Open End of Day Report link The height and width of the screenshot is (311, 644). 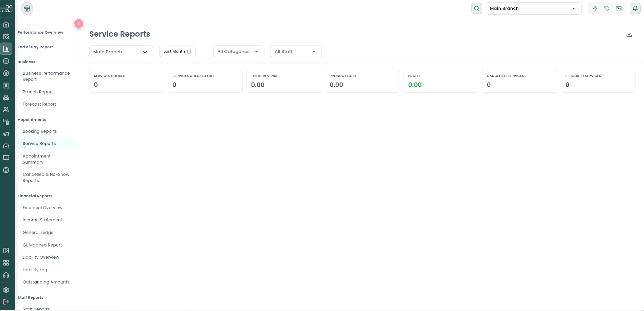[x=35, y=47]
